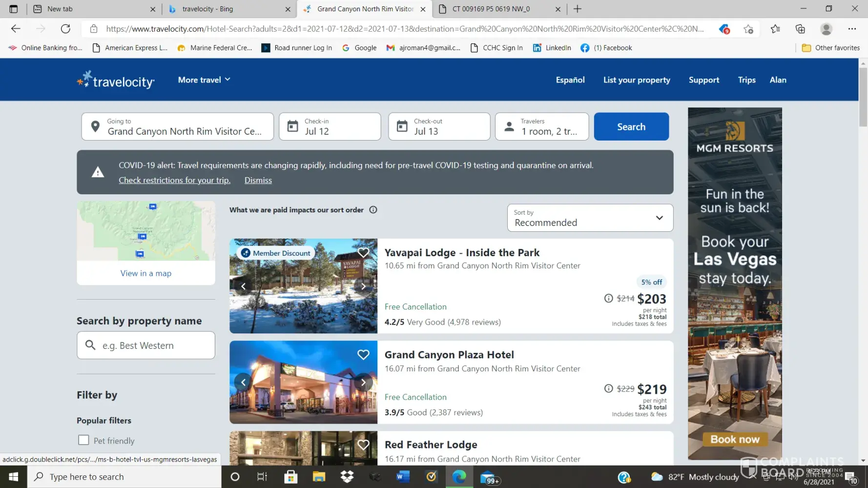Click the browser refresh icon
868x488 pixels.
[x=65, y=29]
